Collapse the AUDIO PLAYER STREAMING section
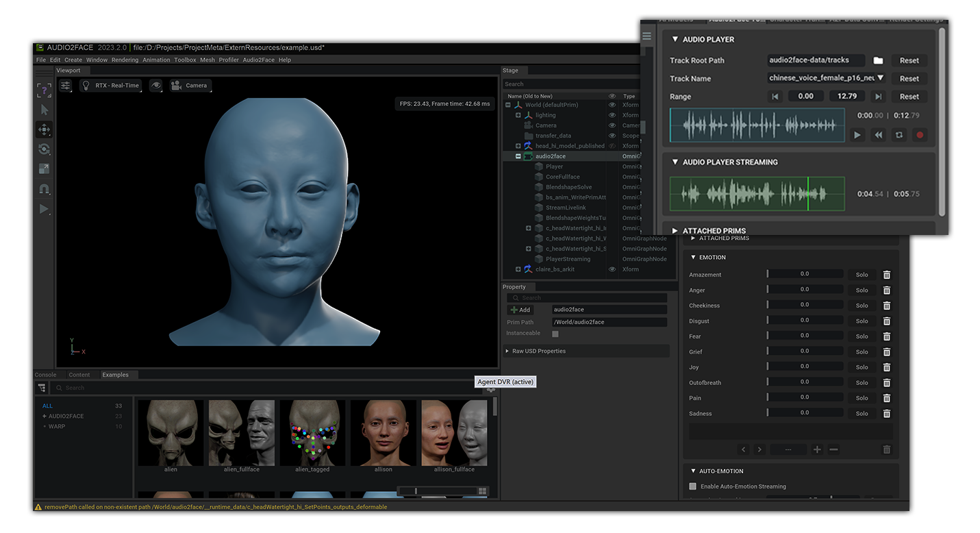This screenshot has height=533, width=980. [675, 162]
